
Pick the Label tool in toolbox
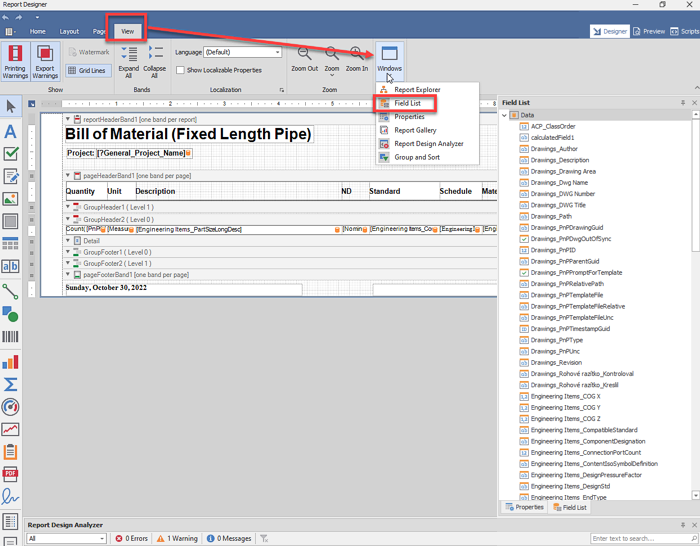[x=11, y=131]
